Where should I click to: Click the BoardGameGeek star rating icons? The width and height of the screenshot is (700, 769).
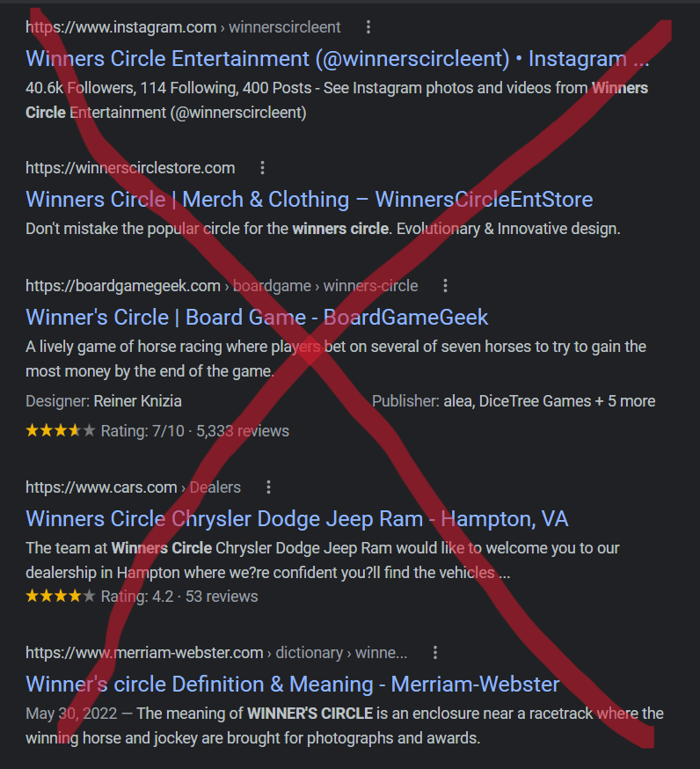pos(61,430)
